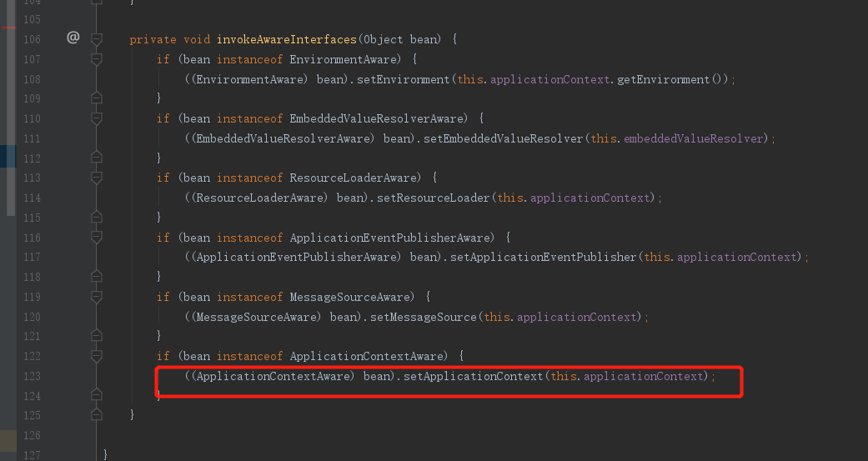The image size is (868, 461).
Task: Click the fold end marker at line 118
Action: [x=97, y=276]
